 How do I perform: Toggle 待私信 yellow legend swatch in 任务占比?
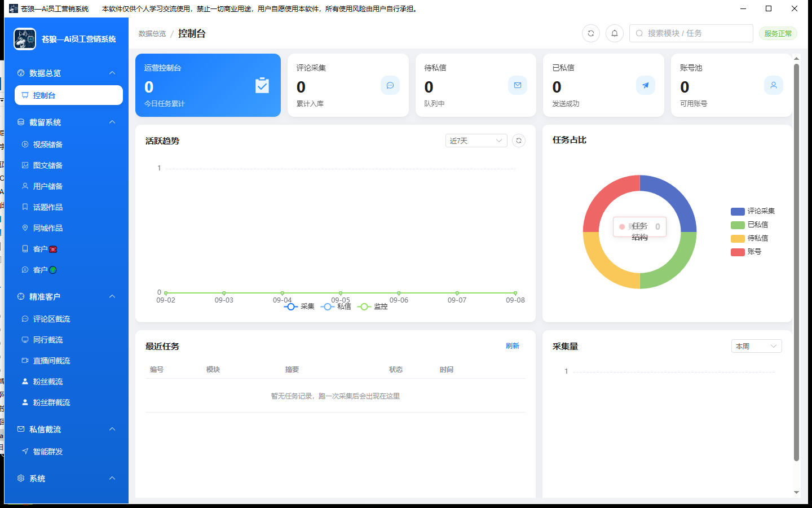point(738,239)
